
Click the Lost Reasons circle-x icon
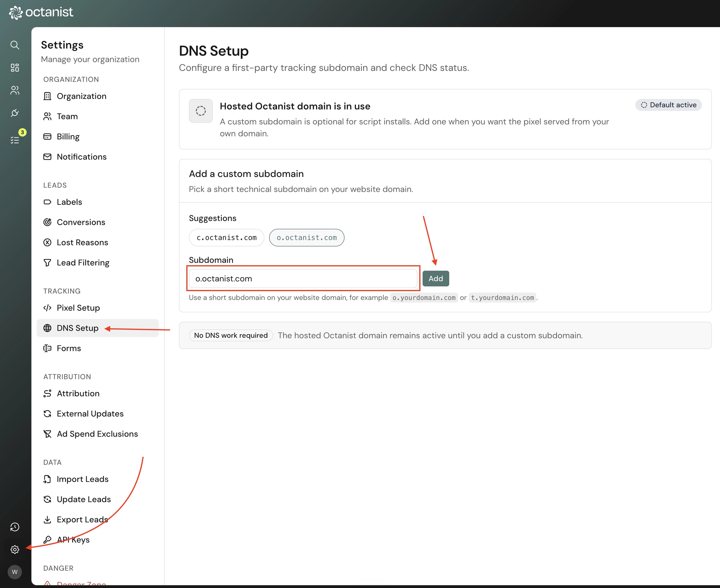[x=47, y=243]
